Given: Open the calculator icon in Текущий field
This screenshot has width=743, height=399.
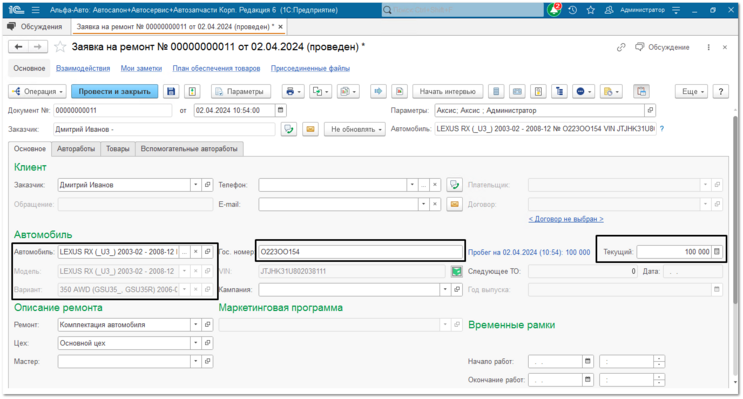Looking at the screenshot, I should [716, 252].
